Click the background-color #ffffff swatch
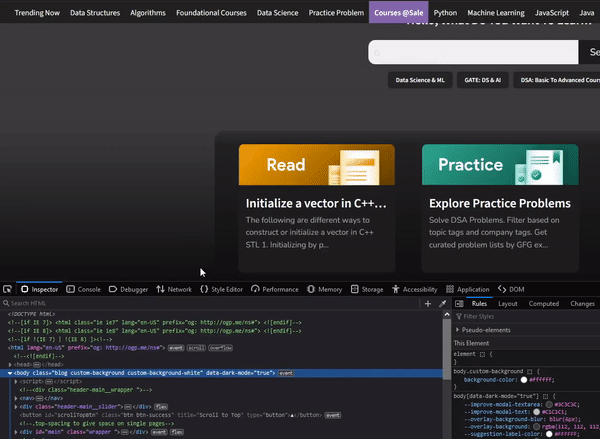Image resolution: width=600 pixels, height=439 pixels. coord(524,380)
